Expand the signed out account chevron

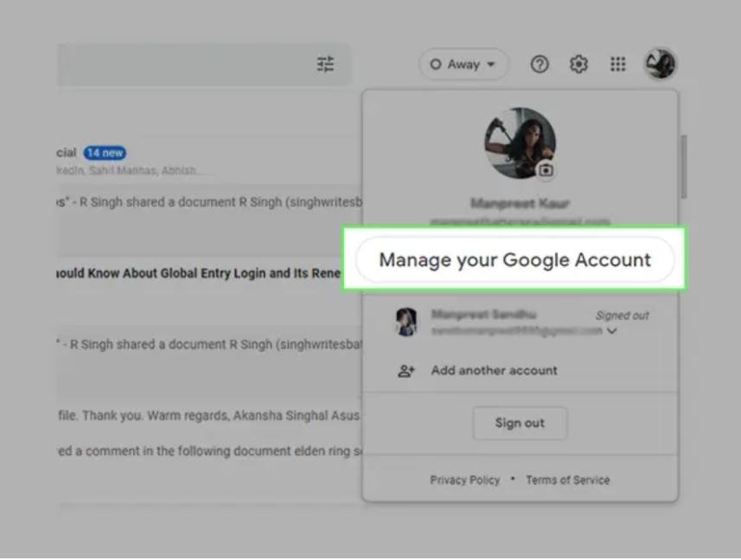pos(612,331)
